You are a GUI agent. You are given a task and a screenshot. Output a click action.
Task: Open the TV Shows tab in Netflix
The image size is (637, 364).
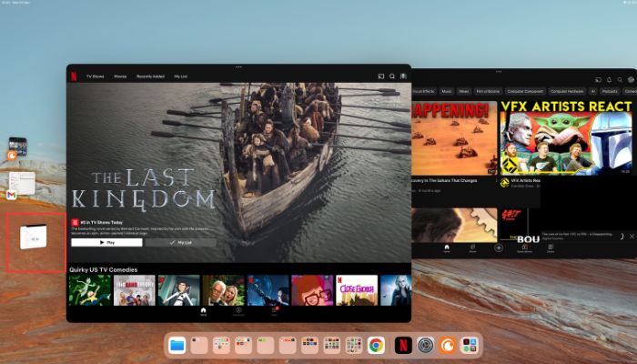tap(95, 76)
